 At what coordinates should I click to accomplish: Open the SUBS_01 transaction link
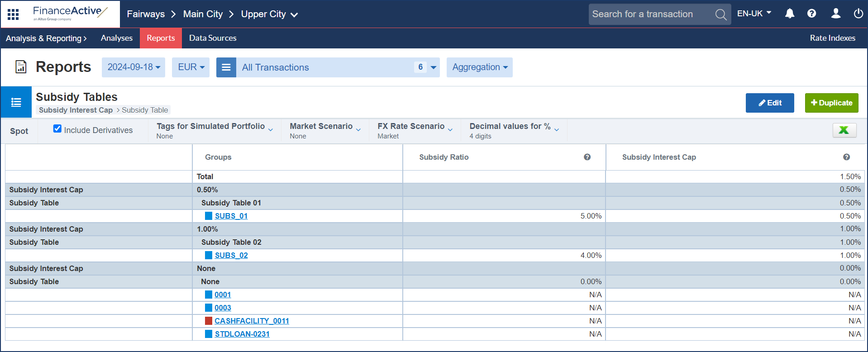click(x=231, y=216)
